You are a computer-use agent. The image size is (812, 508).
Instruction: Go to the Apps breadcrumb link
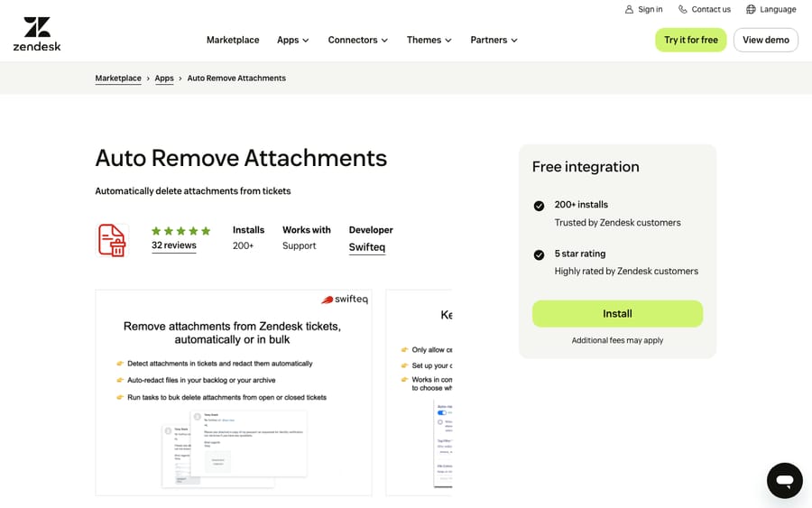click(164, 79)
